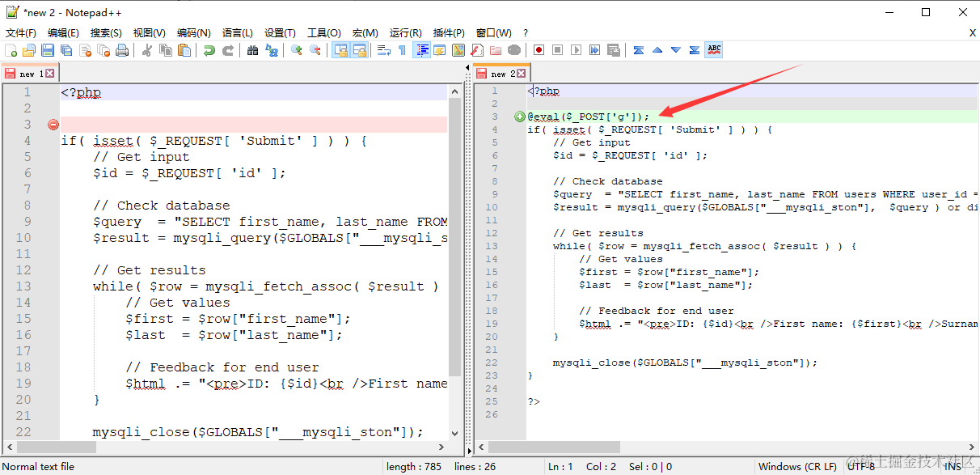Toggle show all characters pilcrow
Screen dimensions: 980x475
(402, 50)
